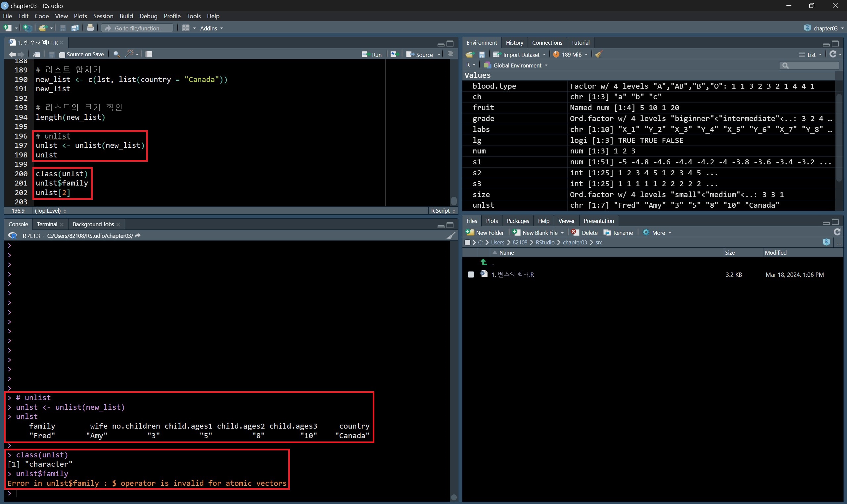Viewport: 847px width, 504px height.
Task: Click the magnifier find/replace icon in the editor
Action: tap(117, 54)
